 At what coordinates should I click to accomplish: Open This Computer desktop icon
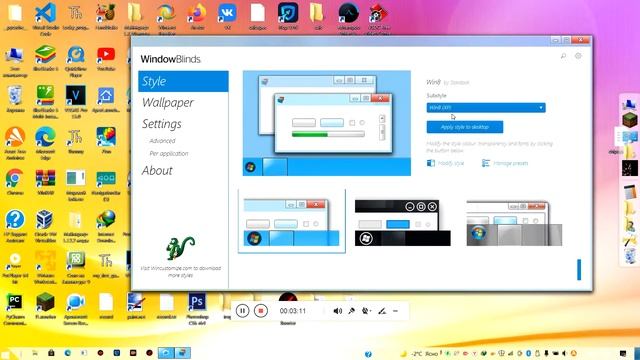[15, 62]
